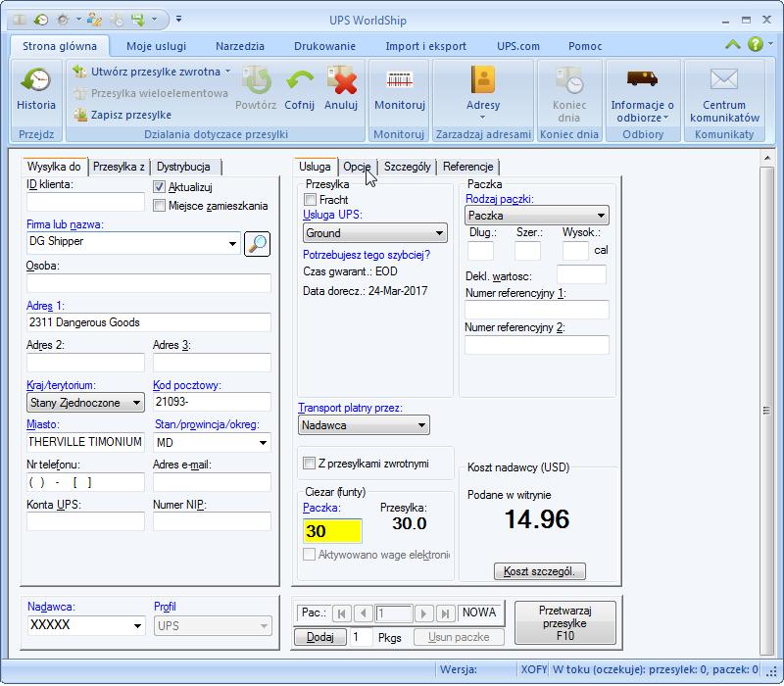
Task: Click the vertical scrollbar thumb
Action: click(766, 410)
